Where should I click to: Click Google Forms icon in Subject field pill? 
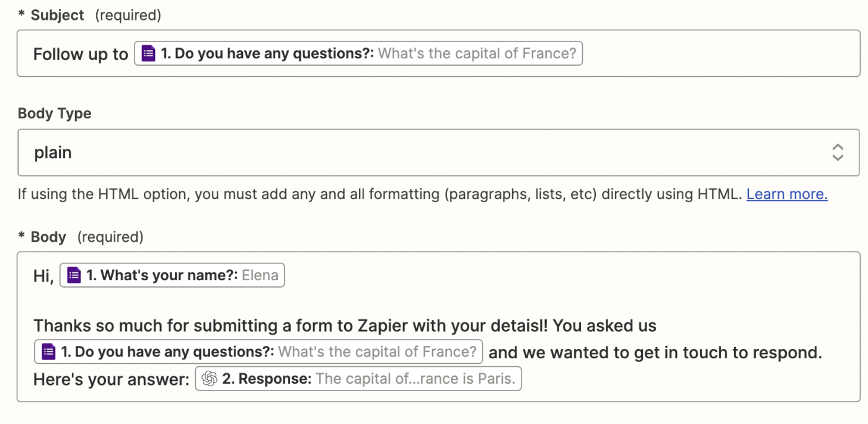(x=148, y=54)
